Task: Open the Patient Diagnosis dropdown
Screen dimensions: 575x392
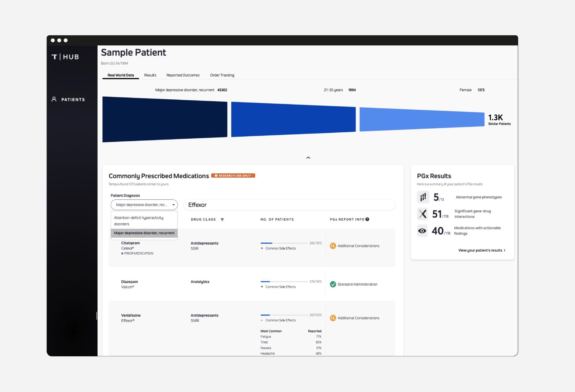Action: (x=144, y=205)
